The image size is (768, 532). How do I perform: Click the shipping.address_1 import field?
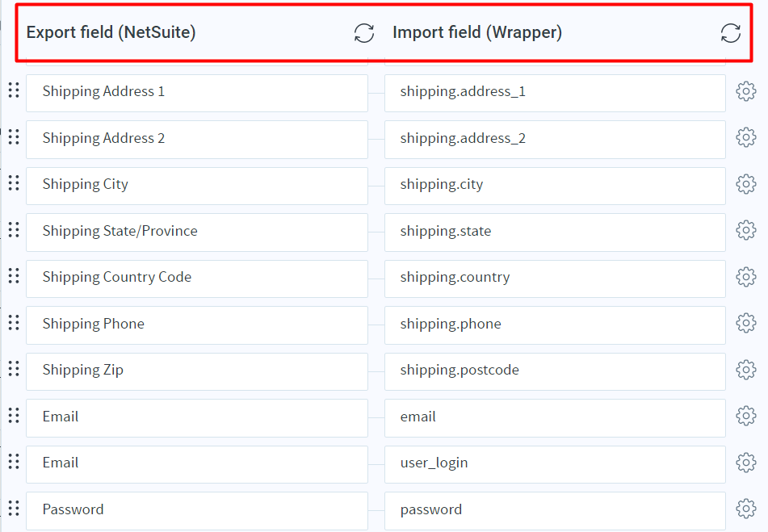click(555, 93)
